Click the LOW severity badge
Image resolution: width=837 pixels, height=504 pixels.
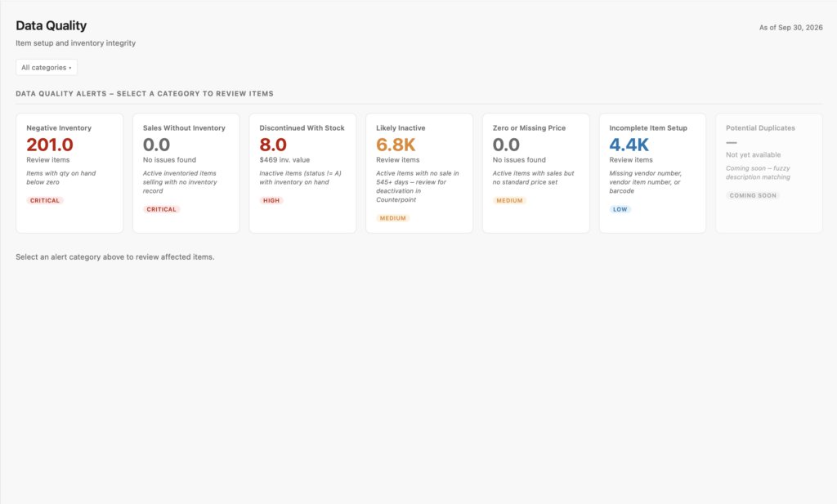coord(620,209)
